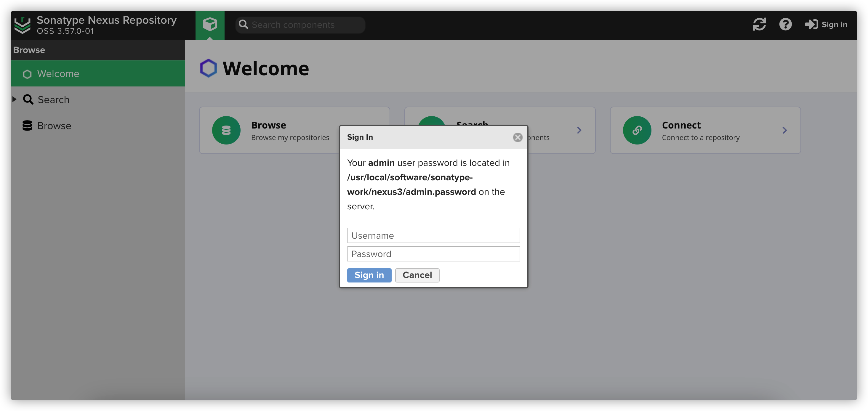868x411 pixels.
Task: Expand the Search tree item arrow
Action: 15,99
